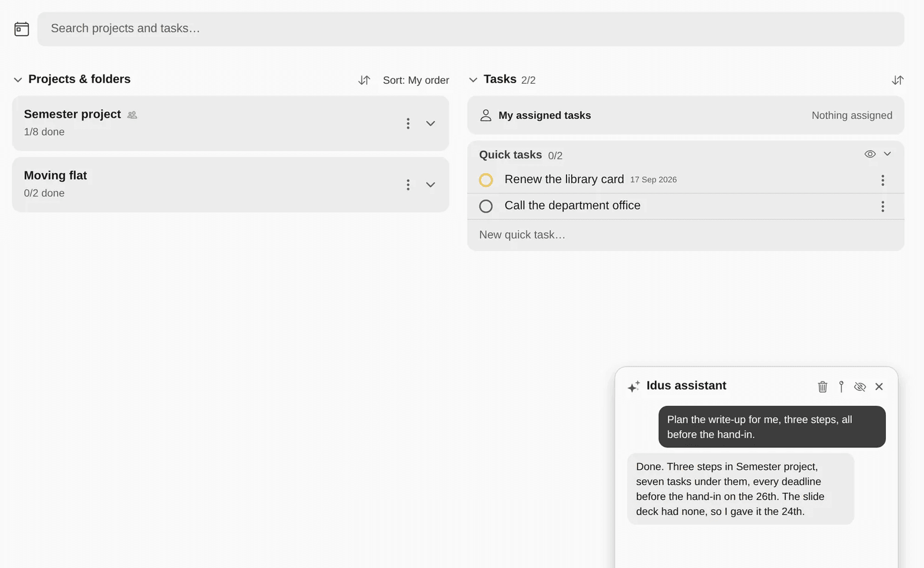Click the Idus assistant sparkle icon
Screen dimensions: 924x568
point(634,386)
